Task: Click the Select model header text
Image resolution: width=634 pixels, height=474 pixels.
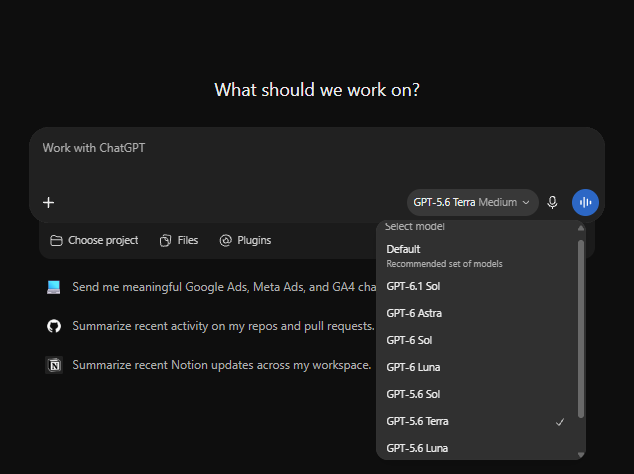Action: tap(414, 226)
